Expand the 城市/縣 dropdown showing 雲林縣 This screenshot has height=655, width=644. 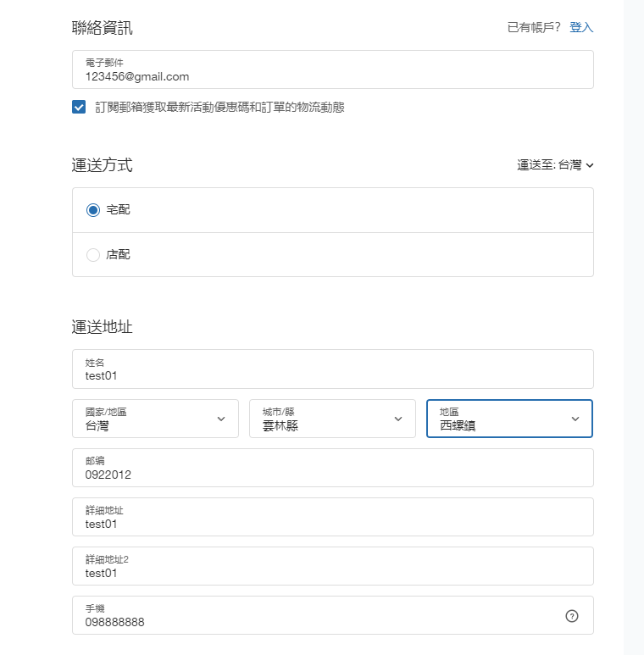322,419
